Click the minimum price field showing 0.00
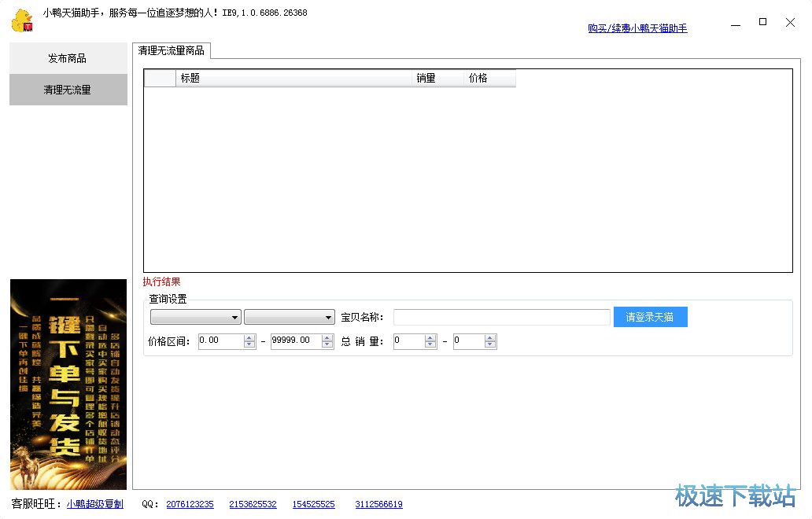The height and width of the screenshot is (519, 812). (220, 341)
